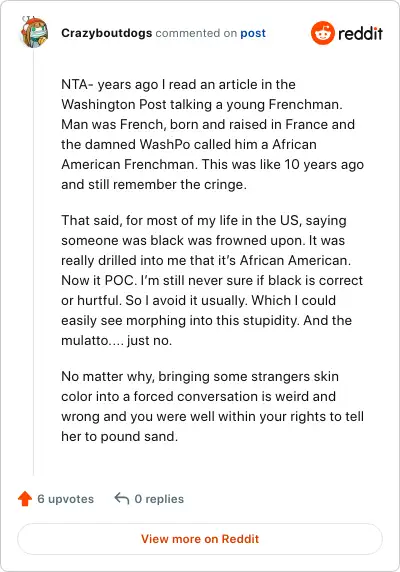The height and width of the screenshot is (572, 400).
Task: Select the "0 replies" label
Action: click(159, 499)
